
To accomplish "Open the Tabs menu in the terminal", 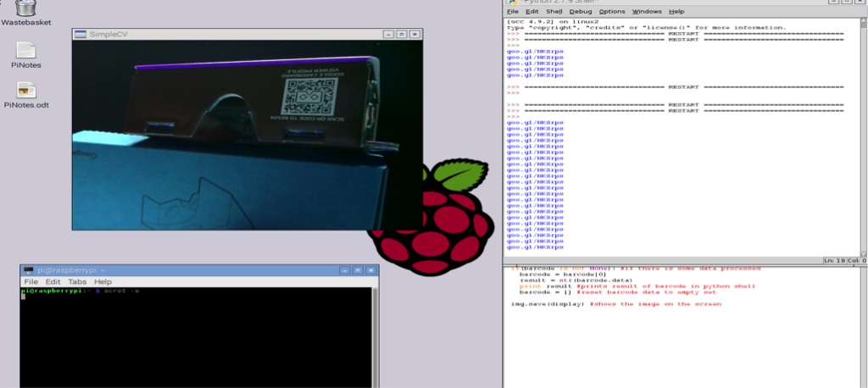I will coord(77,282).
